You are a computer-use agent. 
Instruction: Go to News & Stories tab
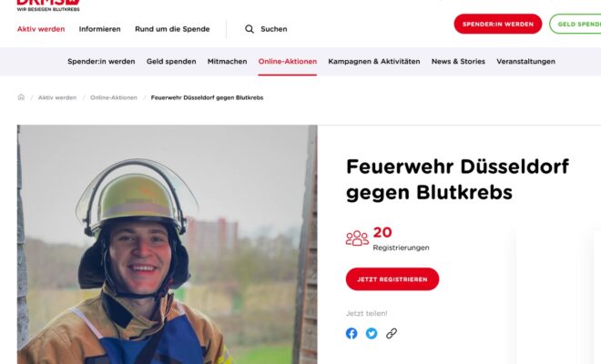coord(458,61)
